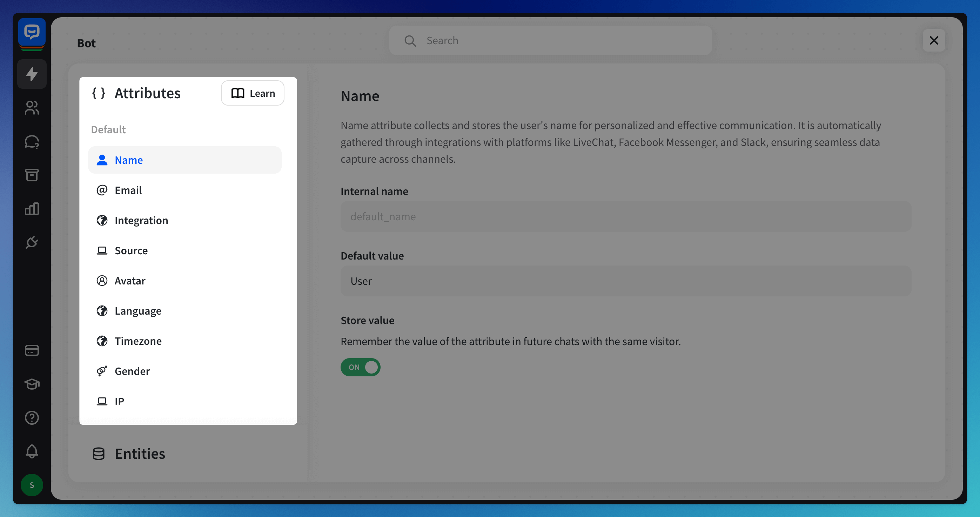Screen dimensions: 980x517
Task: Open the Integrations plug icon
Action: tap(32, 242)
